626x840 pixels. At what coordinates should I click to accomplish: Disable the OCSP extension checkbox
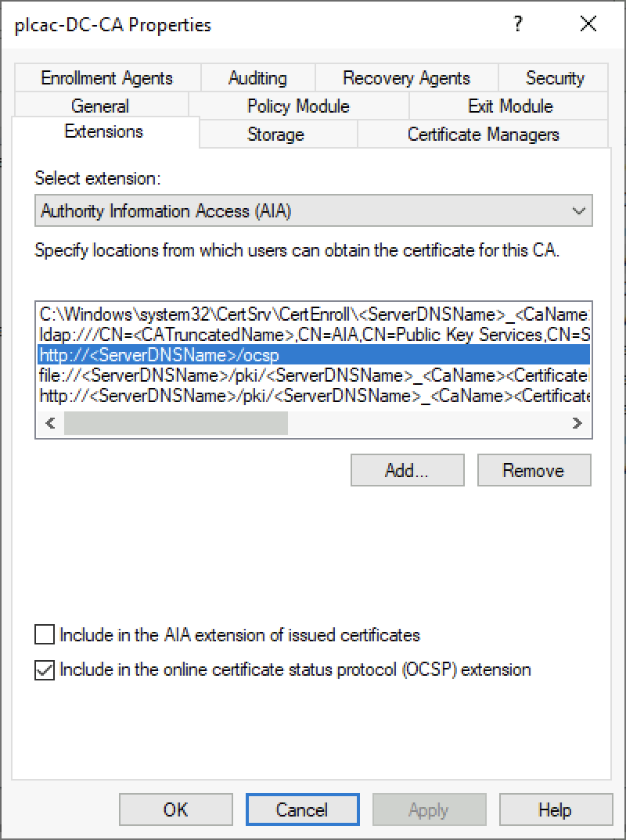click(x=45, y=670)
